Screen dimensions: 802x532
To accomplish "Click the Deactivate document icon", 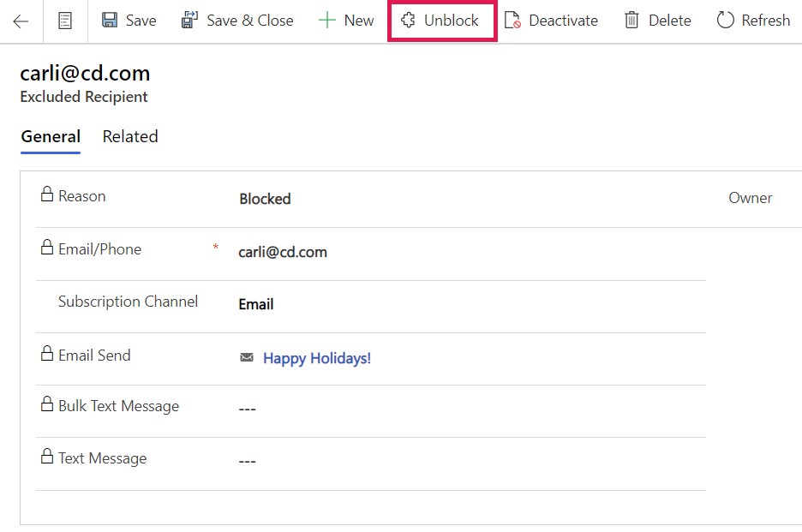I will click(x=512, y=21).
